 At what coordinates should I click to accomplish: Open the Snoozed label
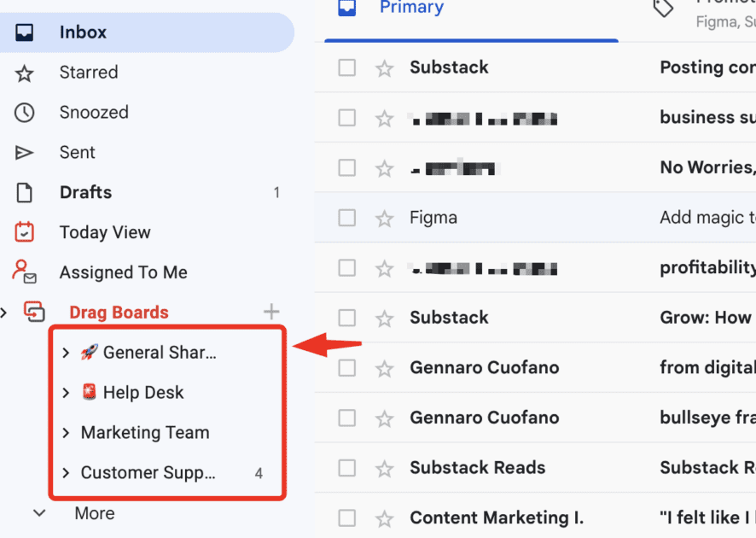tap(94, 113)
